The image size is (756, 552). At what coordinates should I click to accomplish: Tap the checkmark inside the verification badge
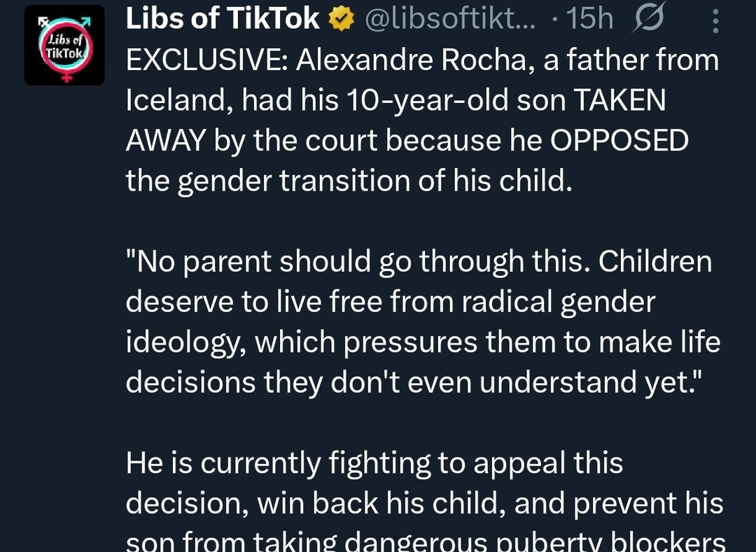click(340, 18)
